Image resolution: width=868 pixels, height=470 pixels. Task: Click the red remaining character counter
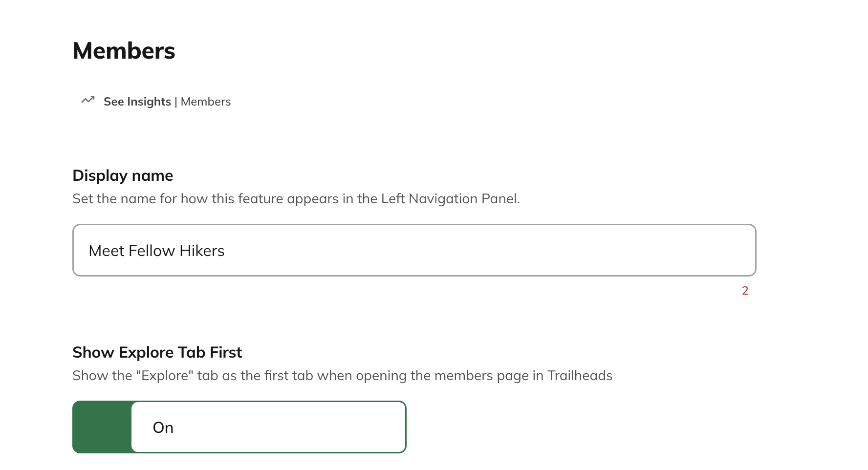(x=745, y=291)
